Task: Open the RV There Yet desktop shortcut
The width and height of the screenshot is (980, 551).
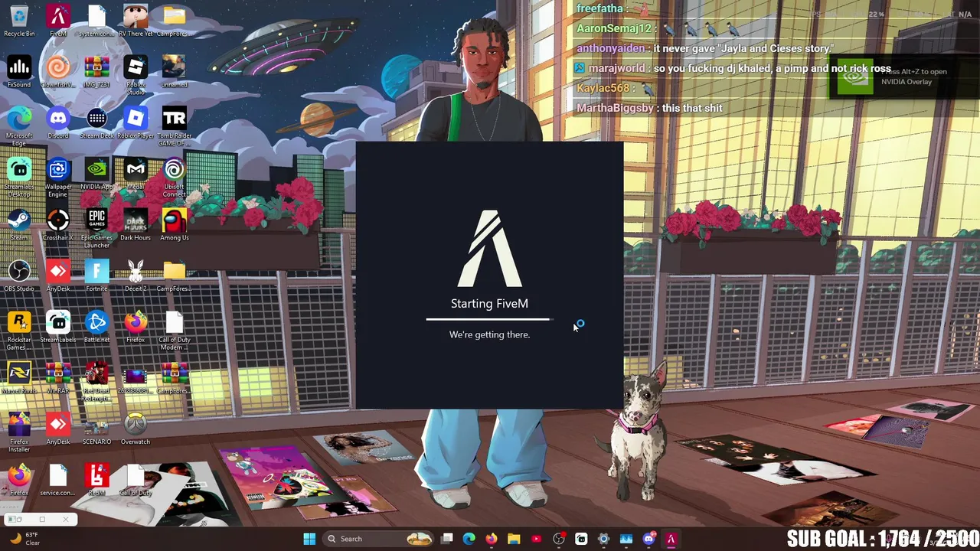Action: [136, 21]
